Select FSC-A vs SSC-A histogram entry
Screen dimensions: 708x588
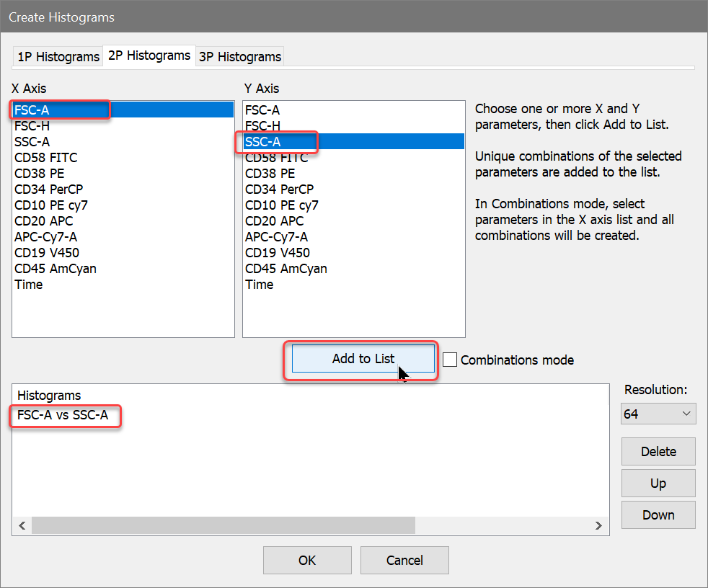click(63, 415)
